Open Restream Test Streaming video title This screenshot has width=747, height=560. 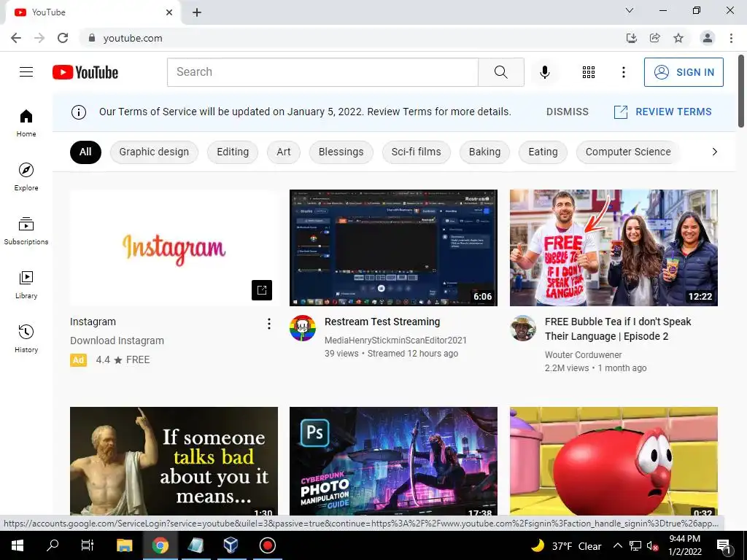coord(382,322)
